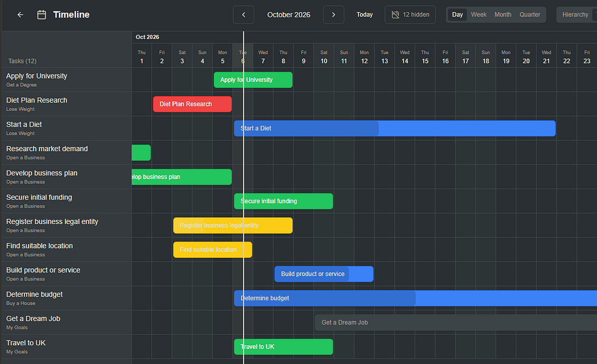Click the Oct 2026 timeline header label
The image size is (597, 364).
(148, 37)
